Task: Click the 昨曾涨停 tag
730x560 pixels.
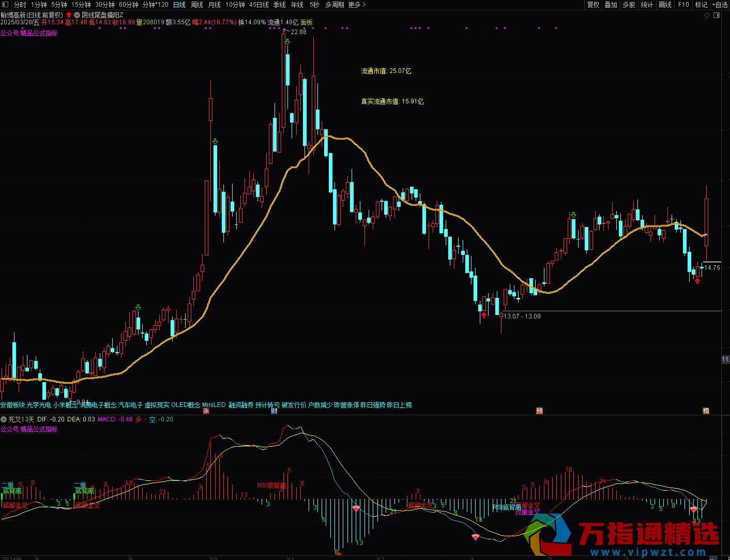Action: click(x=346, y=405)
